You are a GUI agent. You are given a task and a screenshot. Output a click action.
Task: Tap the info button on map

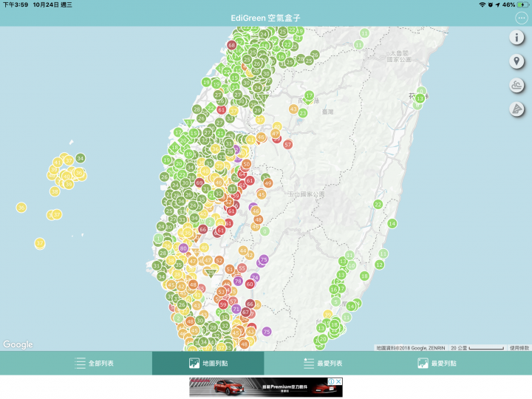(x=516, y=38)
